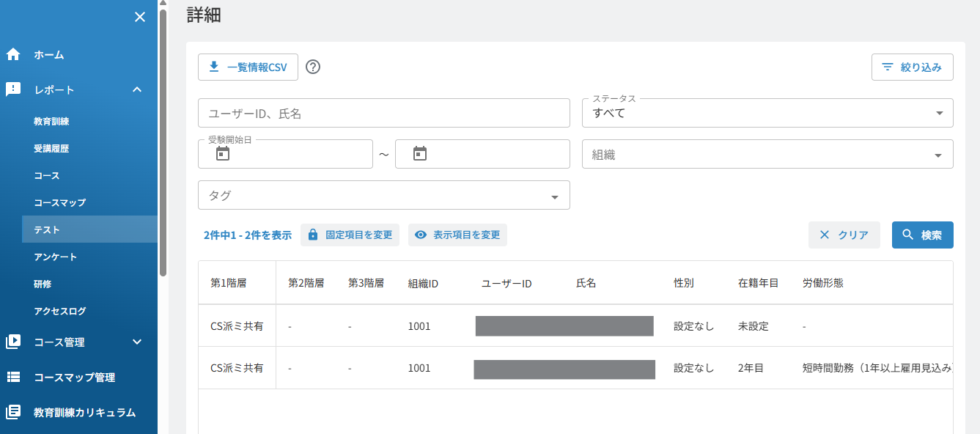Open the 組織 dropdown
Screen dimensions: 980x434
click(x=767, y=154)
